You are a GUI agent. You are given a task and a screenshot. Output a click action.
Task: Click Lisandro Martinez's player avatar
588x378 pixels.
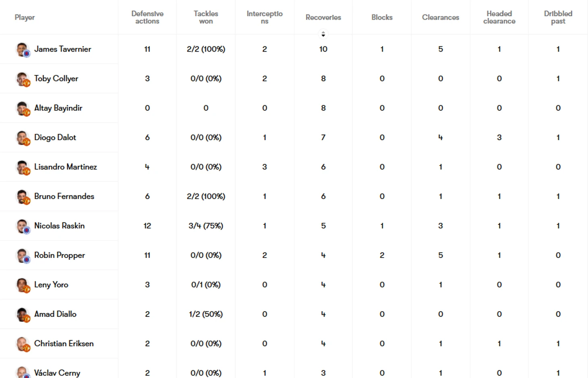coord(23,167)
